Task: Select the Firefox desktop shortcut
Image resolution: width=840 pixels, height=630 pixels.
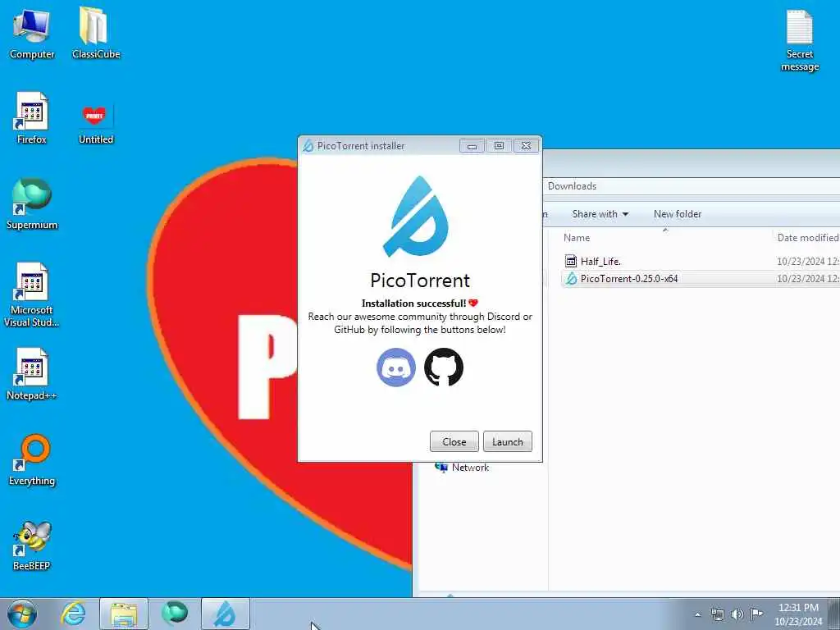Action: pyautogui.click(x=32, y=118)
